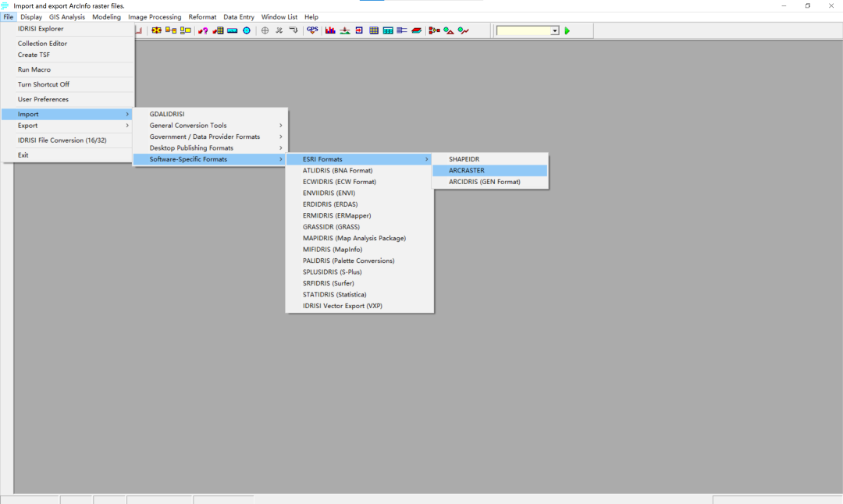Select ARCIDRIS (GEN Format)
The height and width of the screenshot is (504, 843).
pos(490,182)
